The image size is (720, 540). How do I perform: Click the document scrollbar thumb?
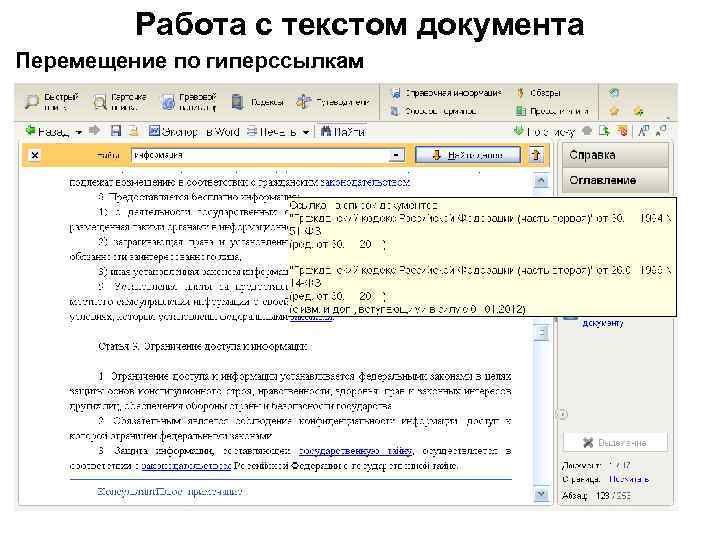click(x=542, y=332)
